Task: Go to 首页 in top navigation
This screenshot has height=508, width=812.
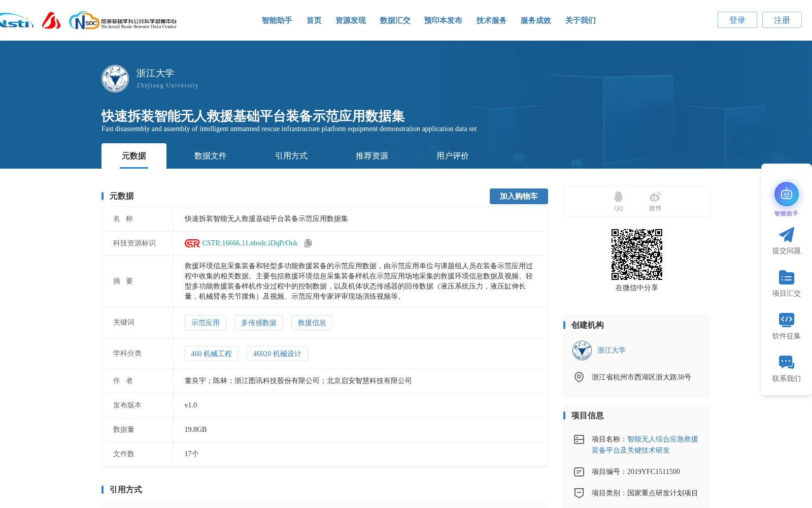Action: [x=314, y=20]
